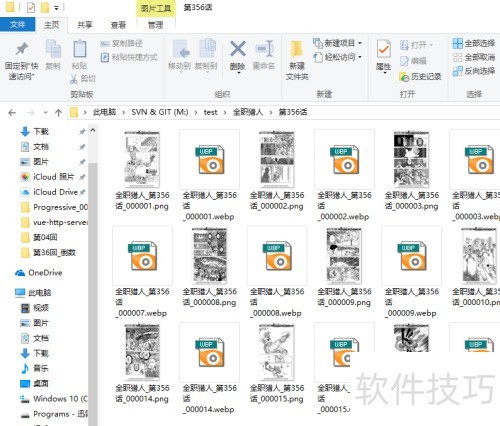Screen dimensions: 500x426
Task: Open the File (文件) tab
Action: [x=17, y=24]
